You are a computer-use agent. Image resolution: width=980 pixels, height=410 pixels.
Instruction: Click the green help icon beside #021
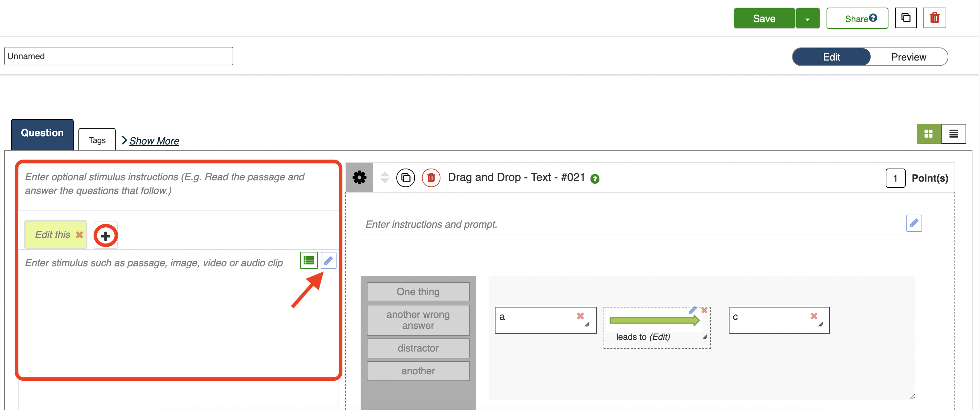click(595, 179)
